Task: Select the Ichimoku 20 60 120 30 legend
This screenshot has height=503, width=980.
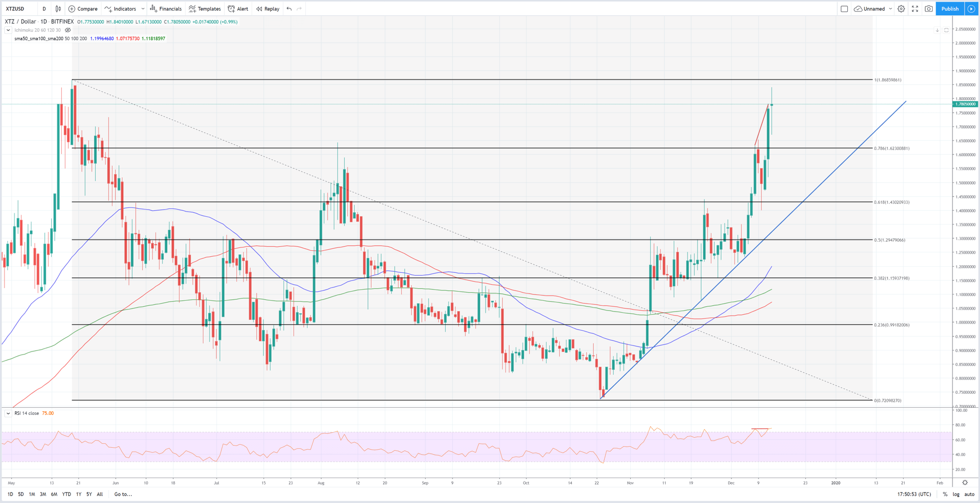Action: pyautogui.click(x=37, y=30)
